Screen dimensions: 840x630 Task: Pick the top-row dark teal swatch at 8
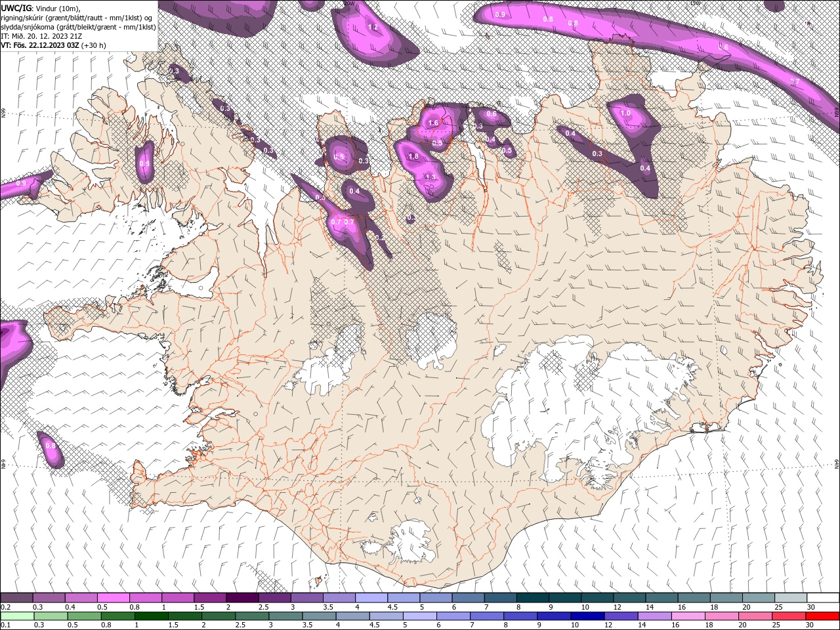point(533,598)
